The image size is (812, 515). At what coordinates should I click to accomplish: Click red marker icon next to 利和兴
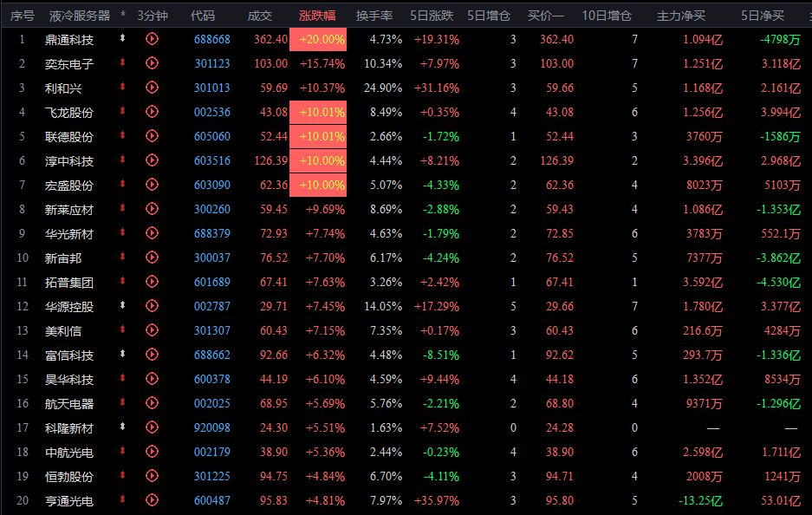click(x=123, y=87)
